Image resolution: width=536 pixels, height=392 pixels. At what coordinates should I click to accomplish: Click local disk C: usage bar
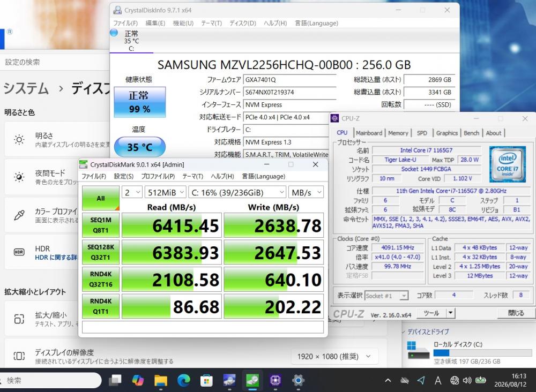pyautogui.click(x=483, y=353)
